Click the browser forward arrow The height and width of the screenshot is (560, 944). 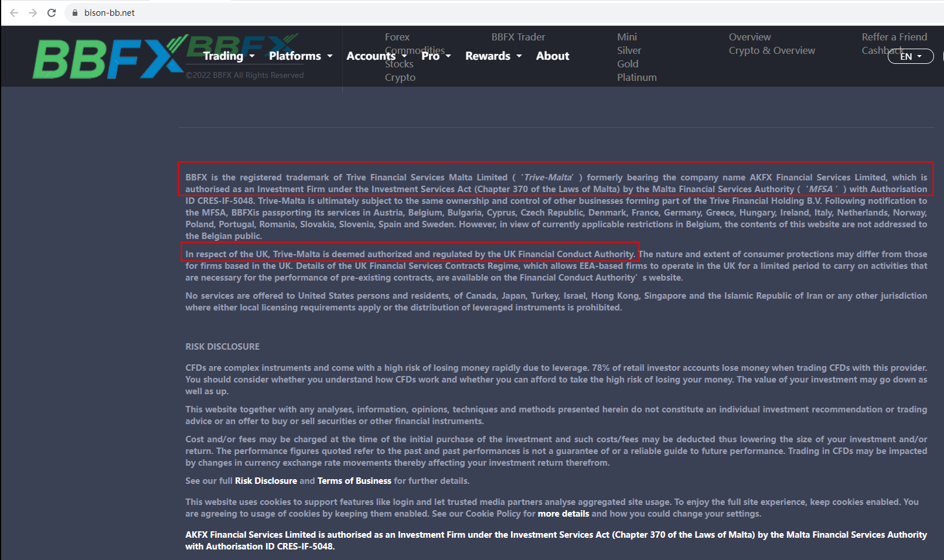(33, 13)
